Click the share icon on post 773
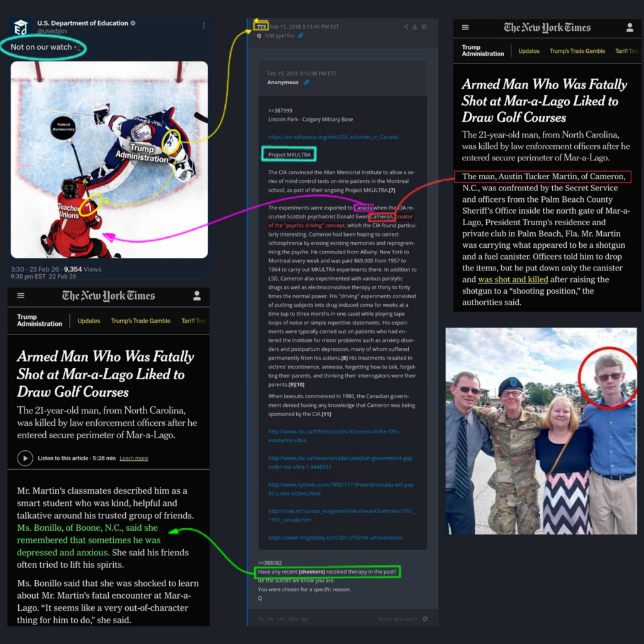The width and height of the screenshot is (644, 644). pyautogui.click(x=406, y=26)
